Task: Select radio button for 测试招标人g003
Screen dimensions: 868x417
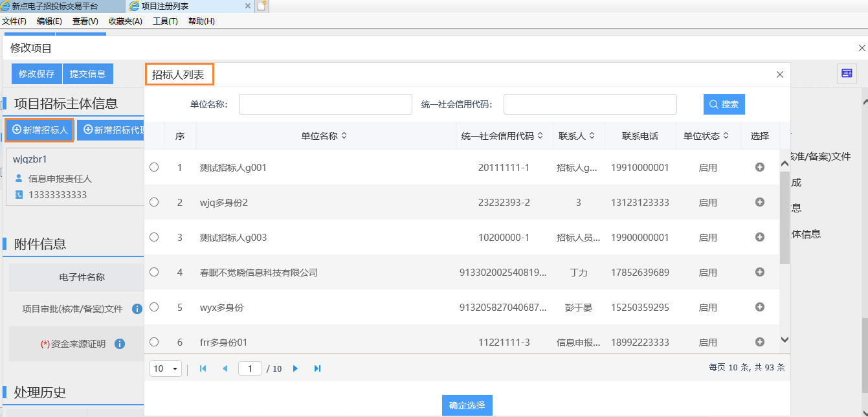Action: point(154,237)
